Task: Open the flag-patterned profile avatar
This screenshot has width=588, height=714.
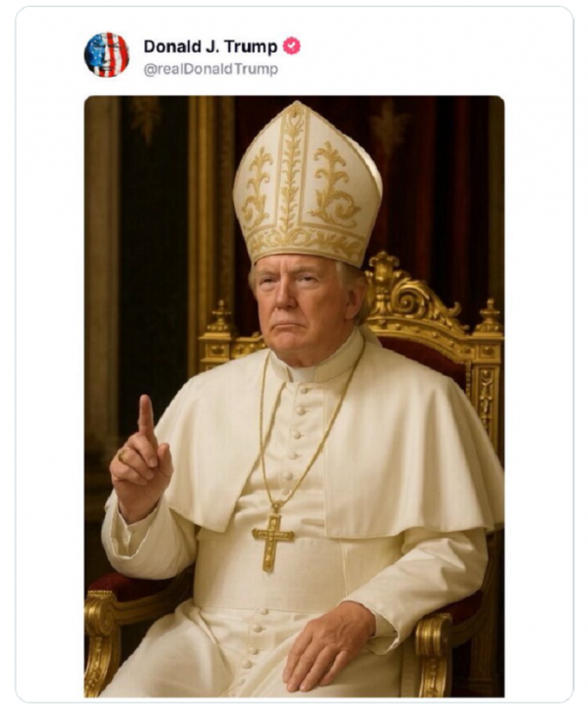Action: (107, 54)
